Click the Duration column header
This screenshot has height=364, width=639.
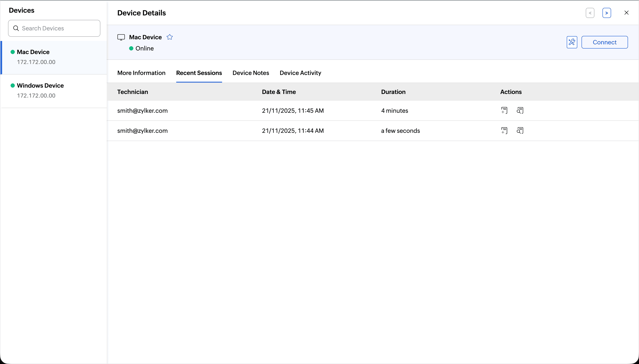[x=393, y=92]
